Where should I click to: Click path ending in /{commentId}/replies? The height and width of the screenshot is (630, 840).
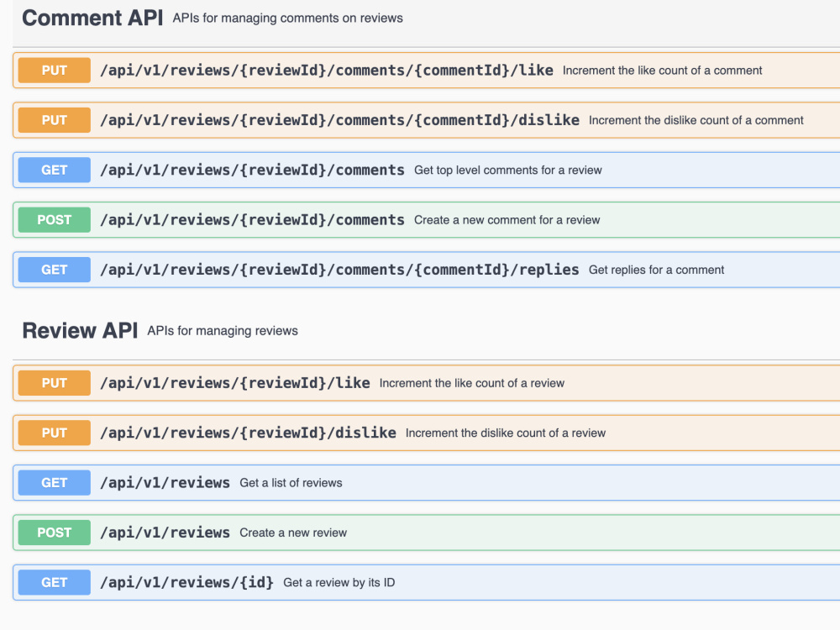click(339, 270)
